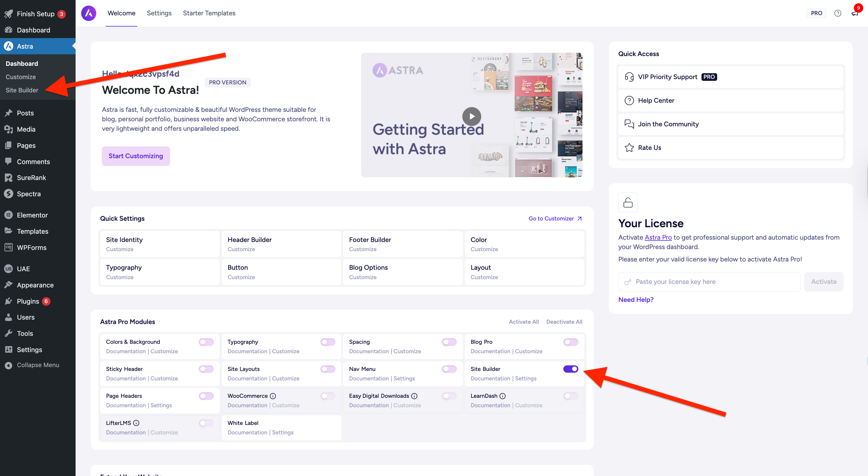Click the Astra logo in top bar
The image size is (868, 476).
(x=89, y=13)
